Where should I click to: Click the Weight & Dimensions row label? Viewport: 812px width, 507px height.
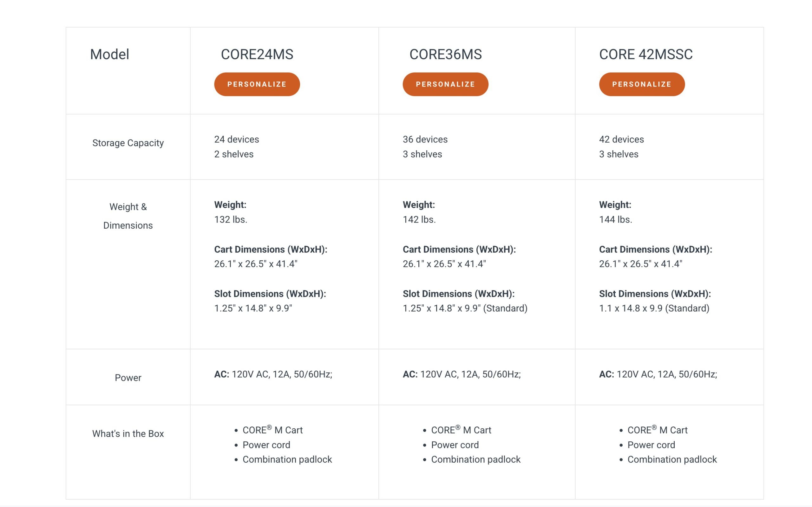click(x=128, y=216)
